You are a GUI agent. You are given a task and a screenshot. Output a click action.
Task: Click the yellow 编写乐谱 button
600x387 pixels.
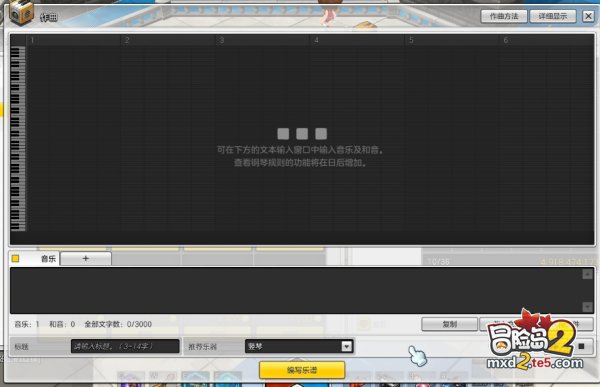(x=302, y=370)
